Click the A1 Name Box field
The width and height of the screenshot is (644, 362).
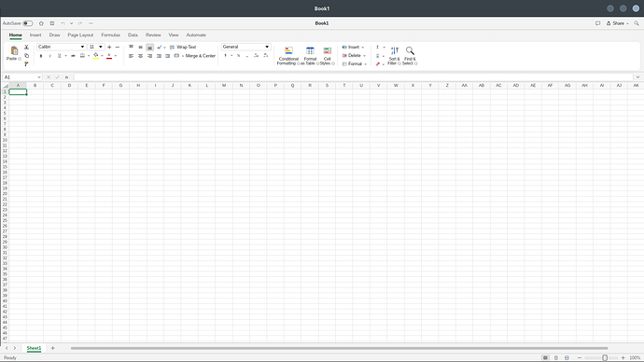[x=22, y=77]
